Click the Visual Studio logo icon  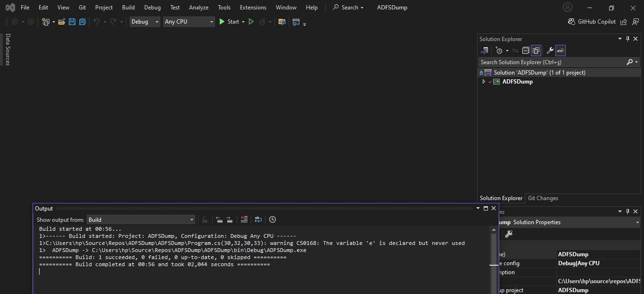(x=9, y=8)
